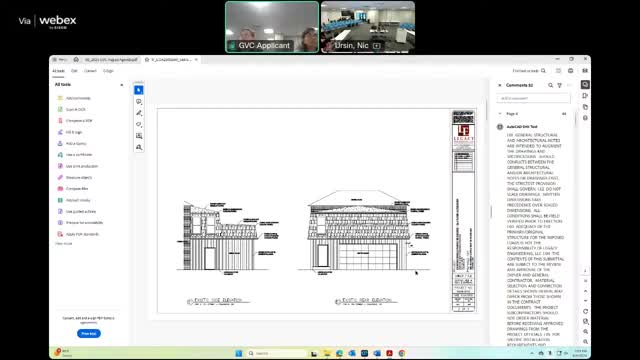
Task: Click the Add a comment input field
Action: pyautogui.click(x=533, y=98)
